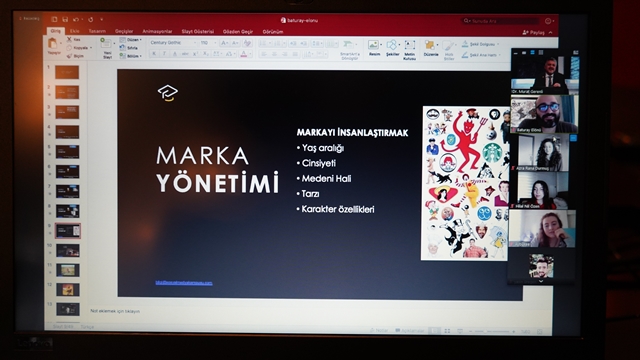Toggle the Notlar notes pane in status bar

379,331
